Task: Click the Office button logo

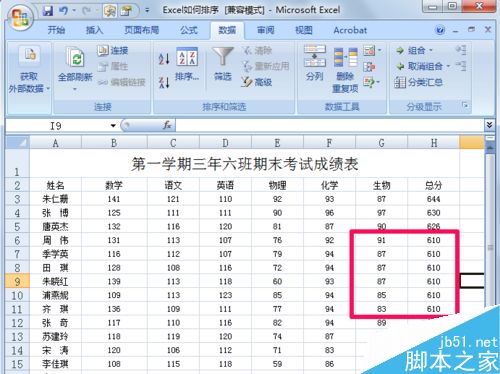Action: click(x=21, y=17)
